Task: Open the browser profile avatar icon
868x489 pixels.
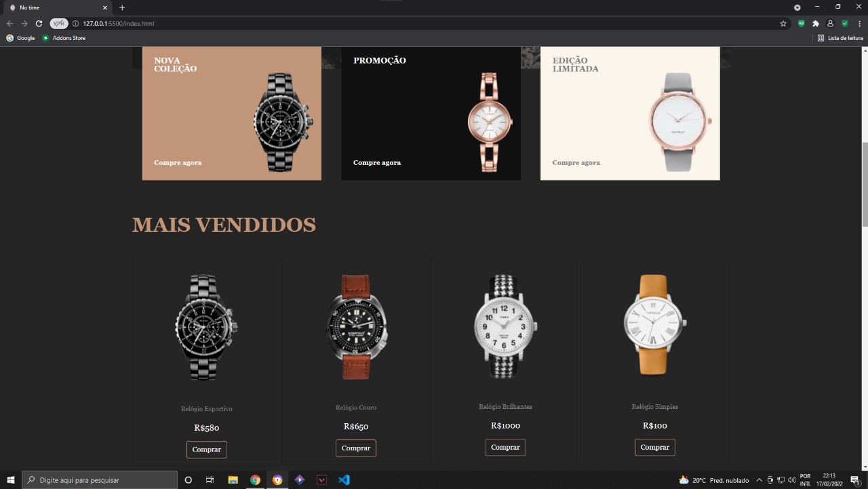Action: (830, 23)
